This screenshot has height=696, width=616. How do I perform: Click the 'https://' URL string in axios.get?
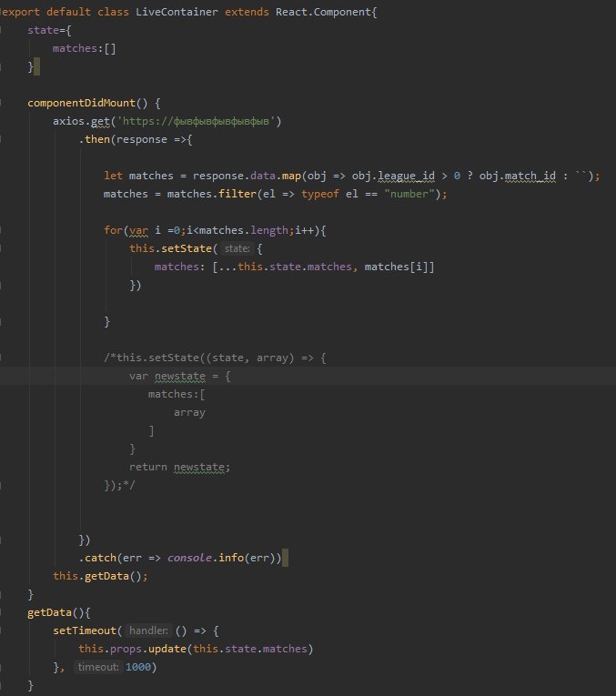(x=196, y=121)
